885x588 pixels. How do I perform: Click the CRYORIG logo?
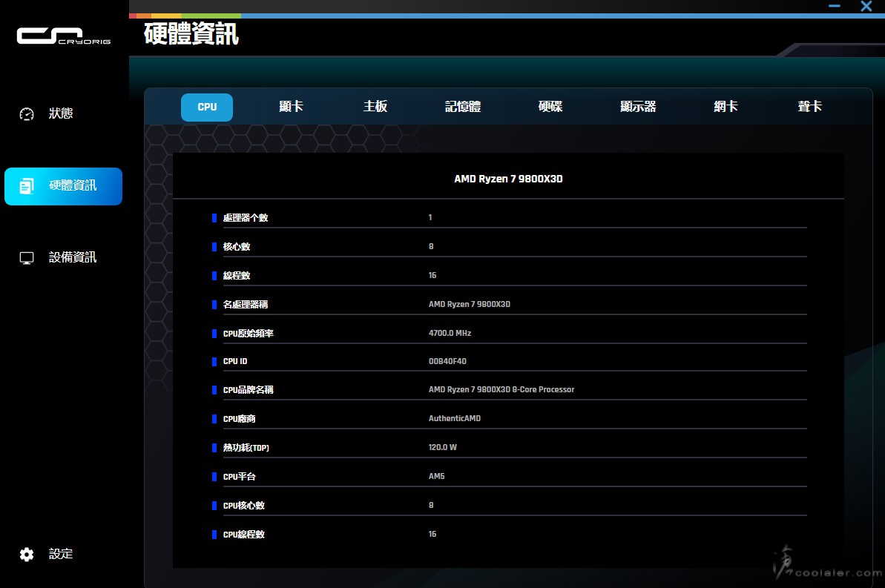coord(63,36)
